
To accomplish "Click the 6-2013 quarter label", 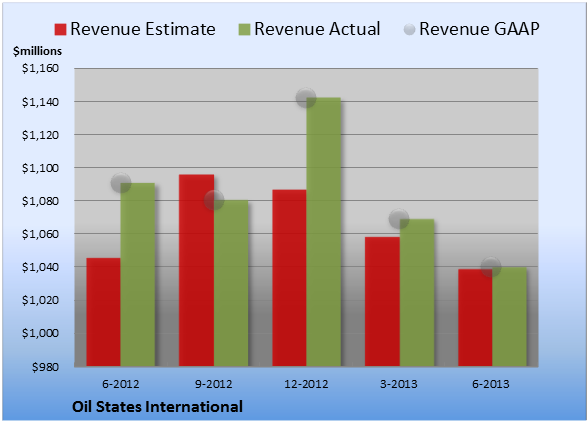I will (491, 384).
